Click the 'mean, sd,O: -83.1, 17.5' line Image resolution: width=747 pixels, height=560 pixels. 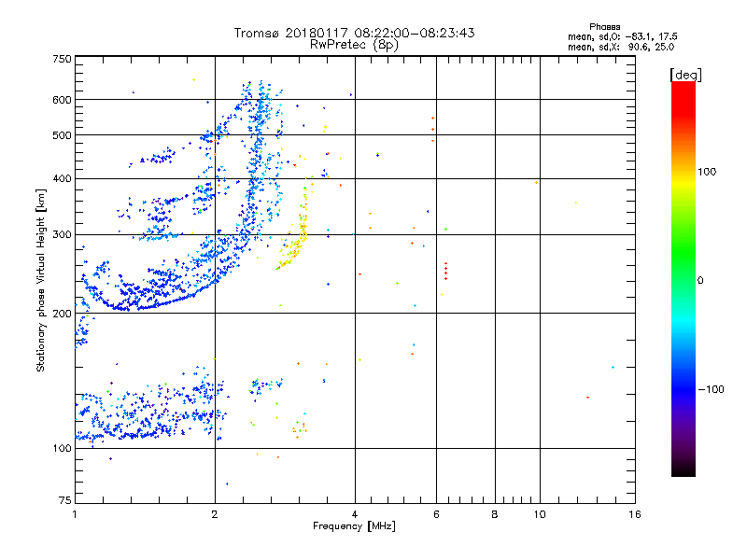click(622, 36)
